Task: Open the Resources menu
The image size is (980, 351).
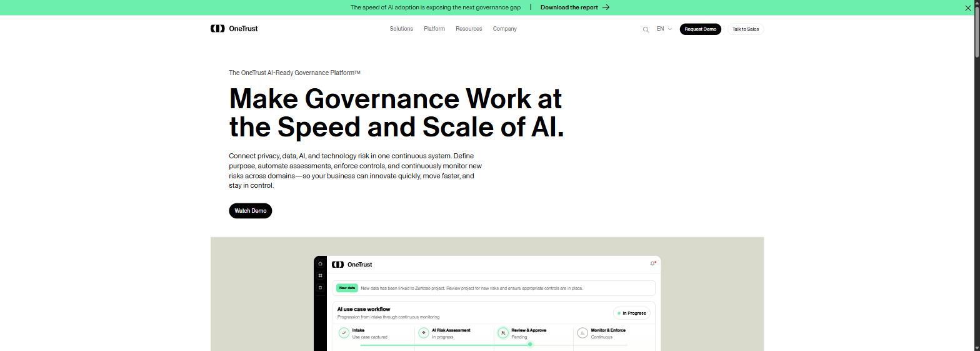Action: point(469,29)
